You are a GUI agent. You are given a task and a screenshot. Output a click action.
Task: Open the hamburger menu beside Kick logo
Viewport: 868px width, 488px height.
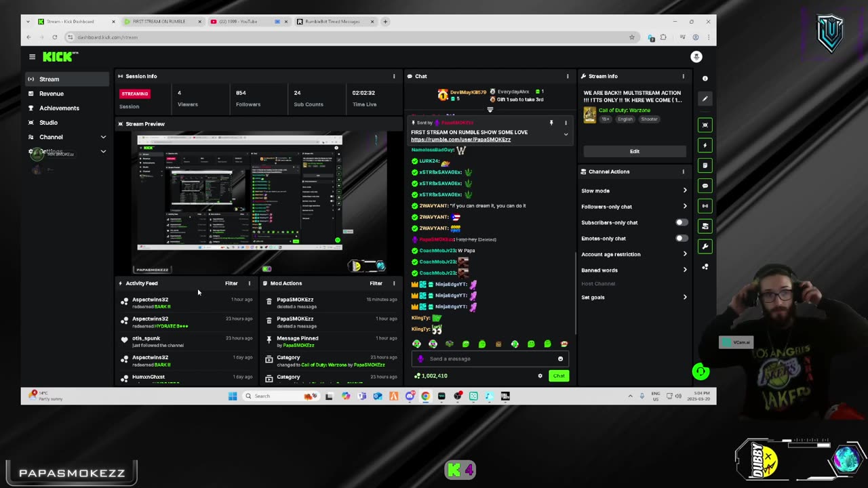point(32,57)
